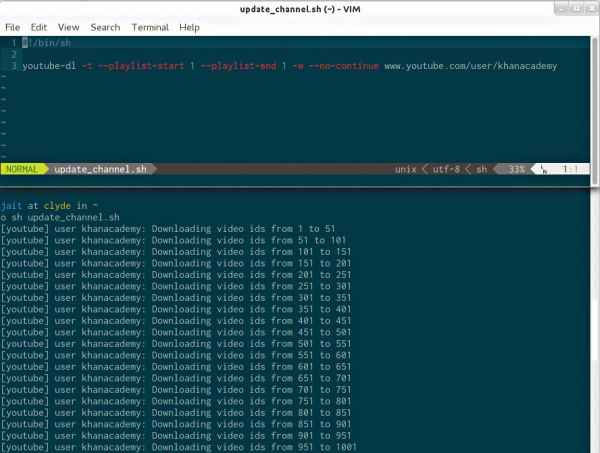Click the window title 'update_channel.sh (~) - VIM'
This screenshot has height=453, width=600.
pos(300,9)
